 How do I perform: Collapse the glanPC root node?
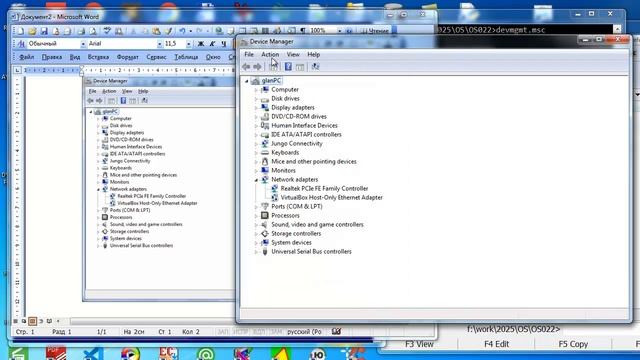(247, 81)
